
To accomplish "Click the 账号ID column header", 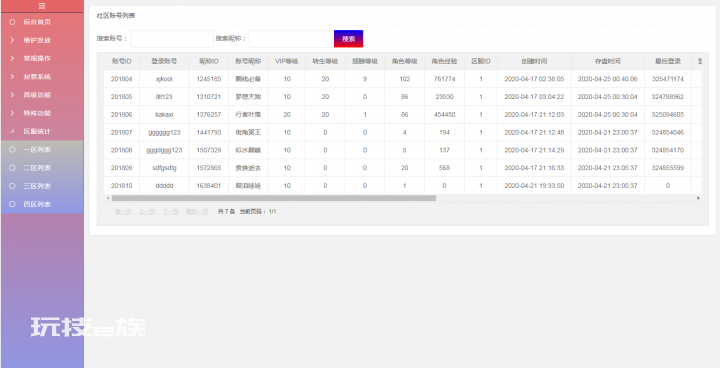I will tap(122, 61).
